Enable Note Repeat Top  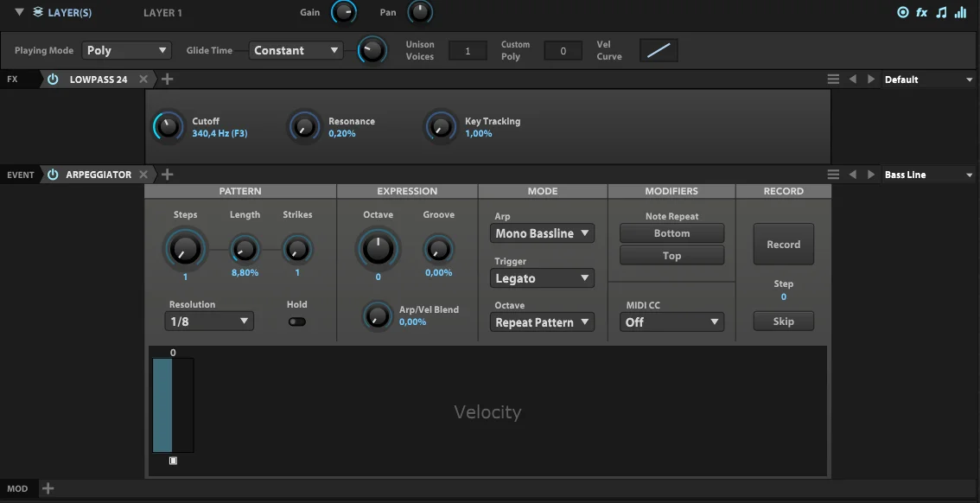pyautogui.click(x=671, y=256)
